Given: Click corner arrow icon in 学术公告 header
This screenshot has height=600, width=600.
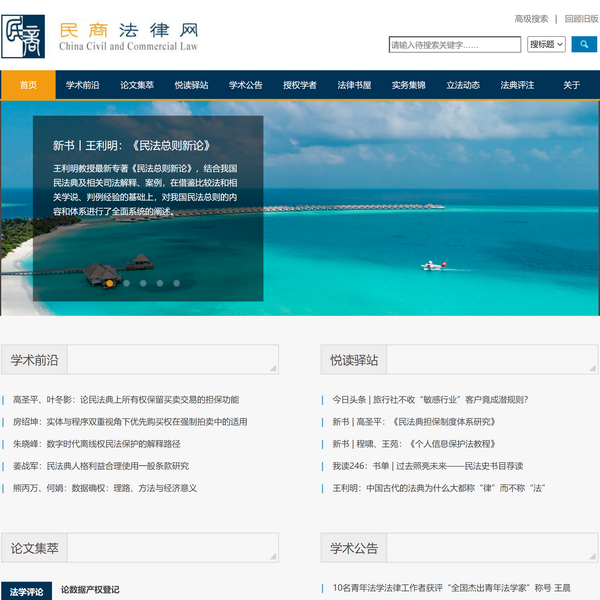Looking at the screenshot, I should tap(593, 555).
